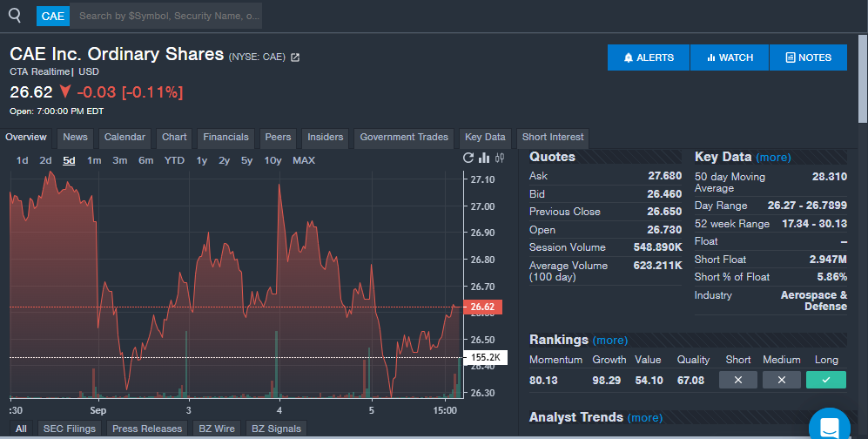Open Rankings (more) link
868x439 pixels.
coord(610,340)
